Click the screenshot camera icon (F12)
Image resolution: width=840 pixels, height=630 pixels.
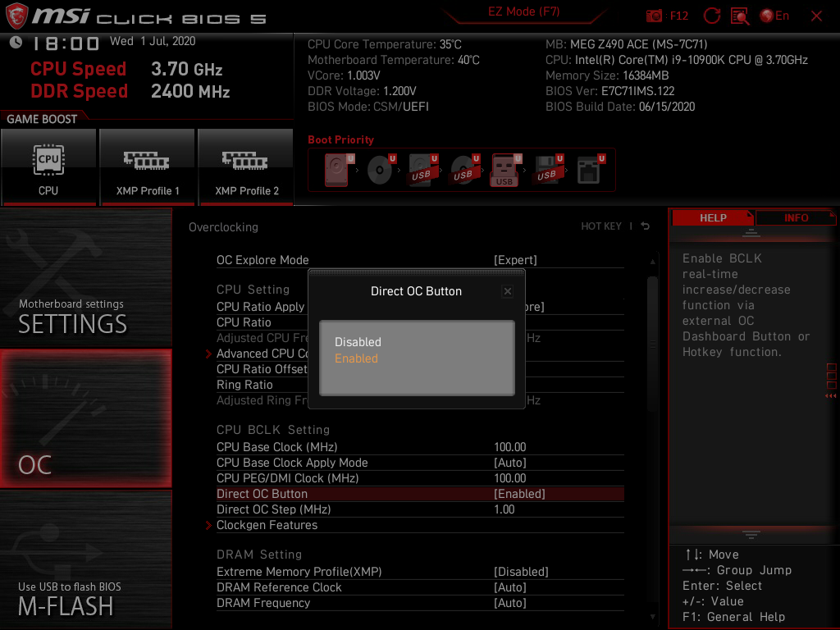tap(655, 16)
